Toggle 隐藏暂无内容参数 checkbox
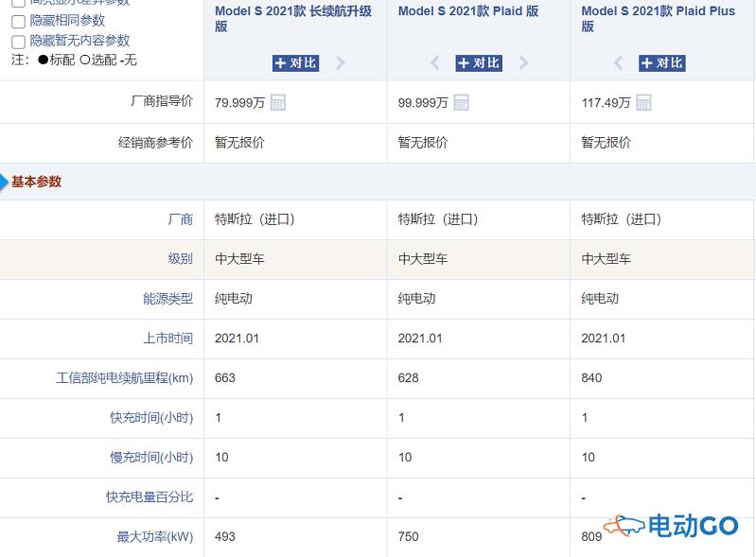Image resolution: width=756 pixels, height=557 pixels. [x=18, y=42]
